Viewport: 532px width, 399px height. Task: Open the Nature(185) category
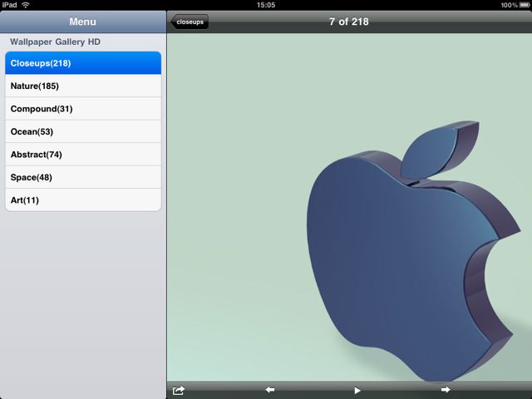(x=83, y=86)
